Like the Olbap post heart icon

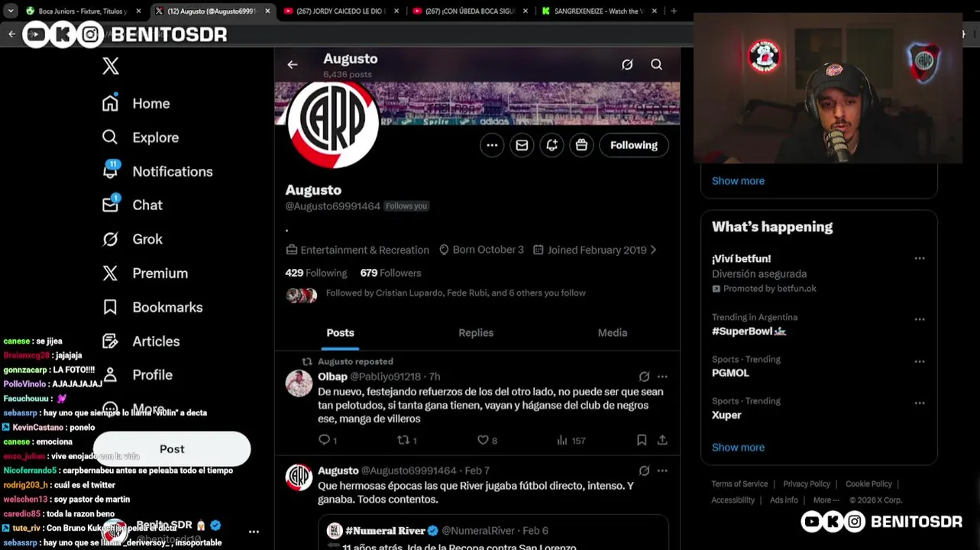point(484,440)
